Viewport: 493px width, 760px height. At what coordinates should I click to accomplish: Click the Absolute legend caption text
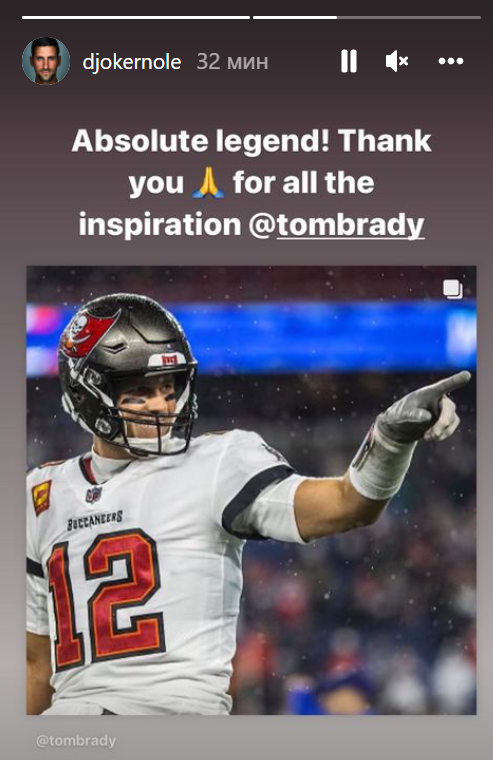click(x=251, y=183)
